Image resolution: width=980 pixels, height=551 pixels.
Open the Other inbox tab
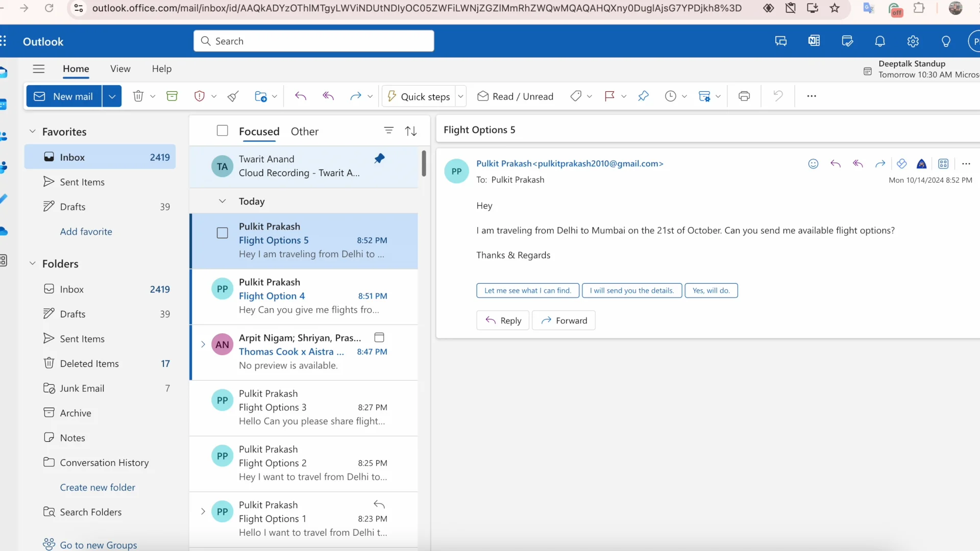point(305,131)
